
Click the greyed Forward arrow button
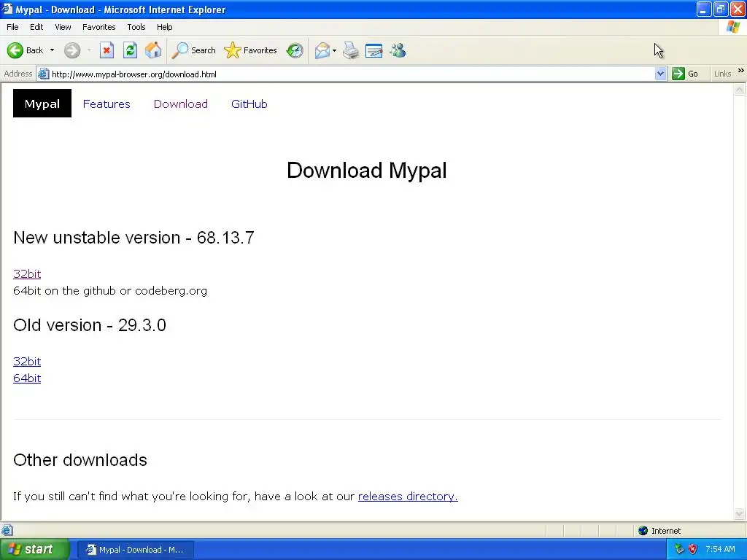click(x=72, y=50)
